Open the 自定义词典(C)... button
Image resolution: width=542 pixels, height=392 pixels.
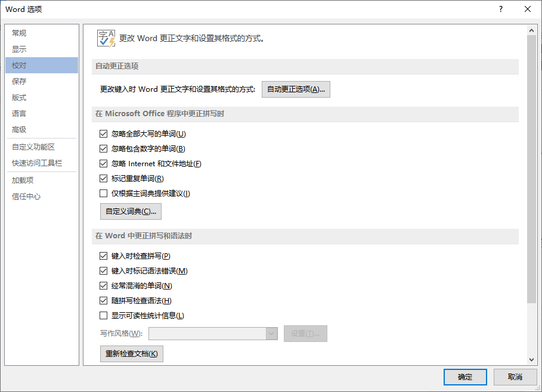click(131, 211)
